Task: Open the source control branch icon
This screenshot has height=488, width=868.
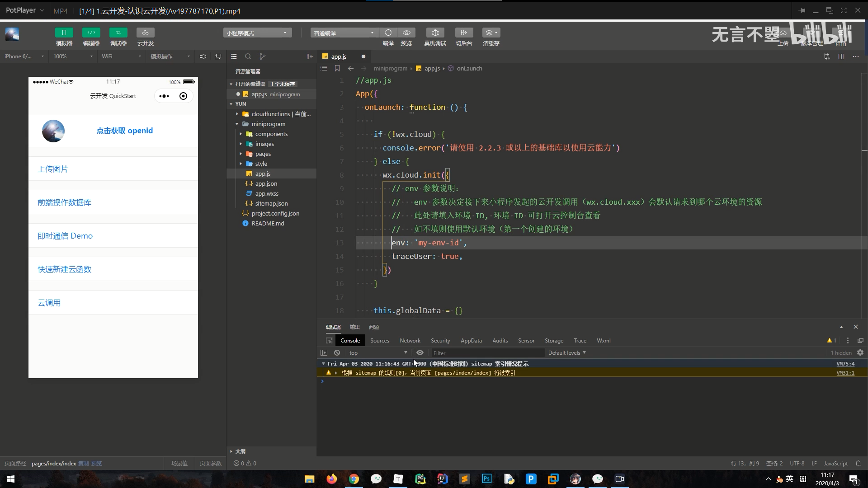Action: point(263,56)
